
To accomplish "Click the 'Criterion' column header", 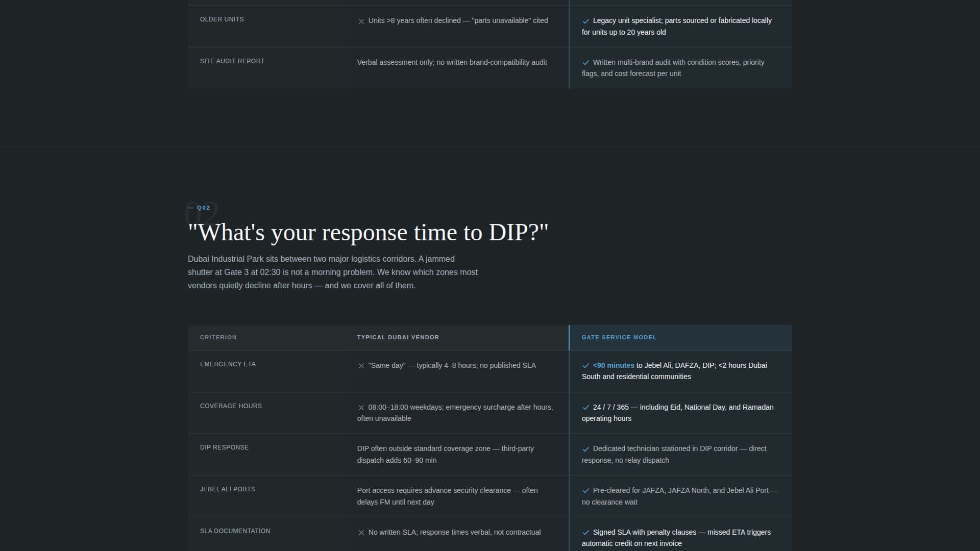I will 218,337.
